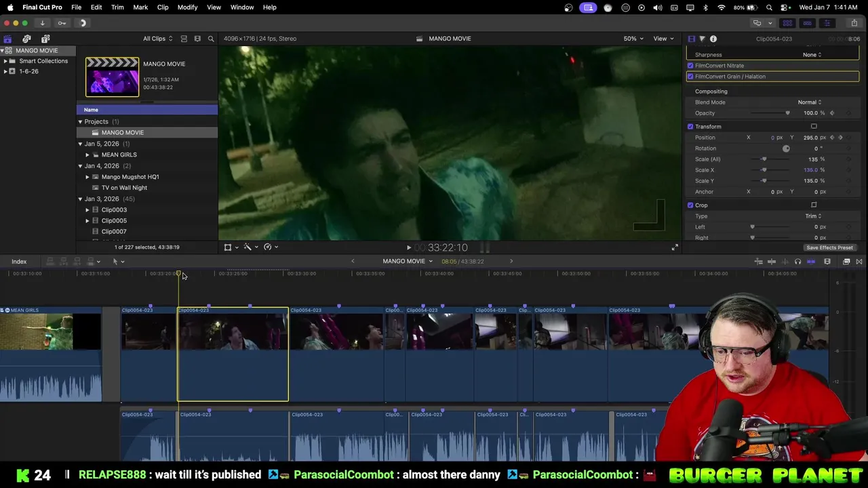Open the Window menu

tap(242, 7)
